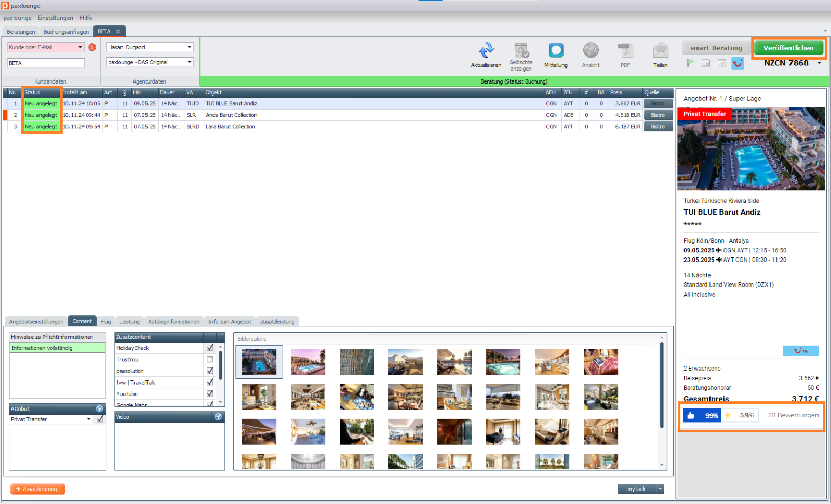Select the first Bildergalerie pool aerial thumbnail
This screenshot has height=504, width=831.
point(259,362)
